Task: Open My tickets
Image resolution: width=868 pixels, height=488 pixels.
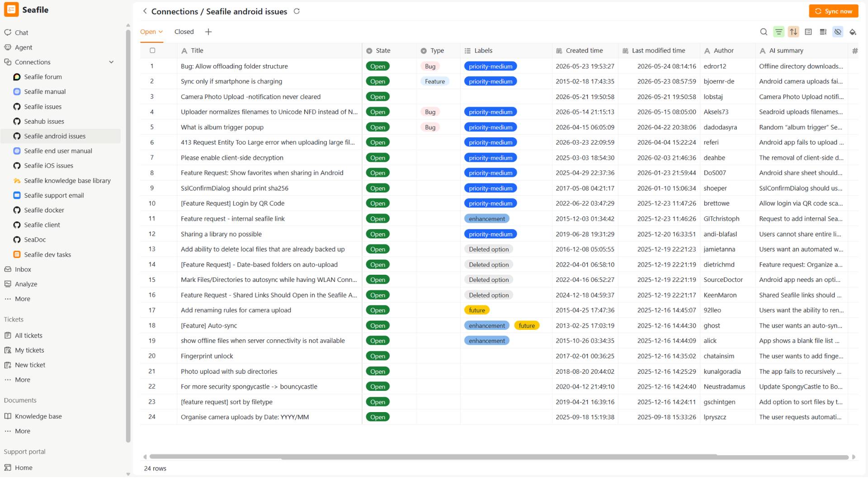Action: [x=29, y=350]
